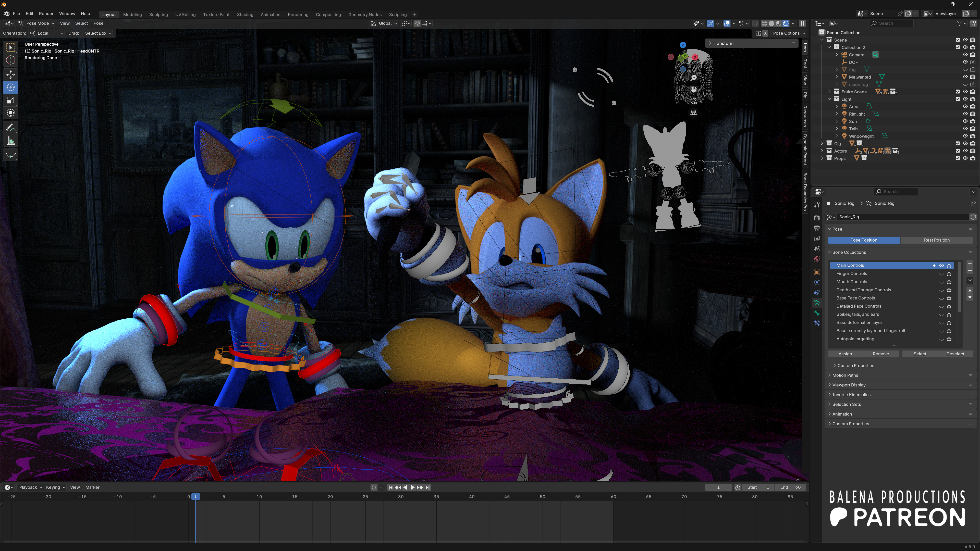Open the Render properties tab
This screenshot has height=551, width=980.
point(817,218)
